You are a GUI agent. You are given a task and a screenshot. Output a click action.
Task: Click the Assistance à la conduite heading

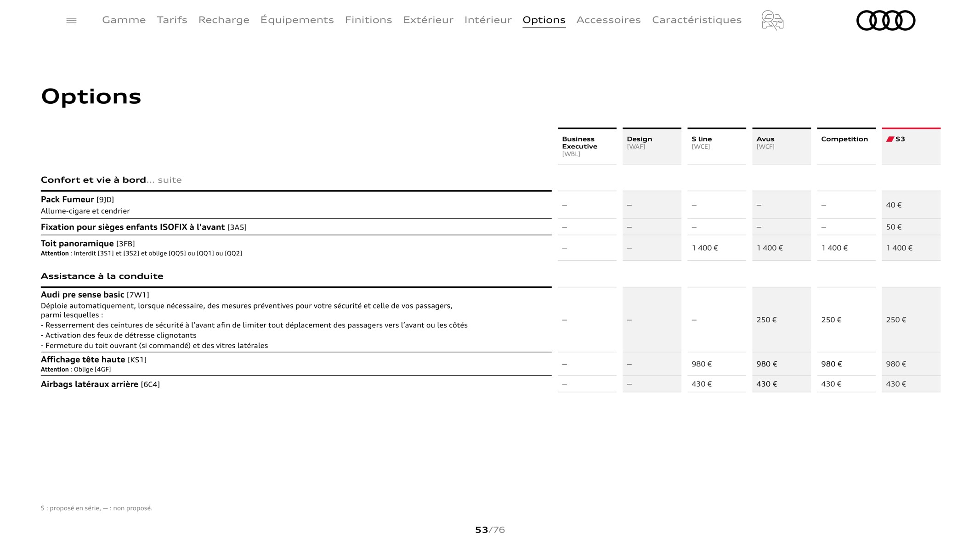[x=102, y=276]
